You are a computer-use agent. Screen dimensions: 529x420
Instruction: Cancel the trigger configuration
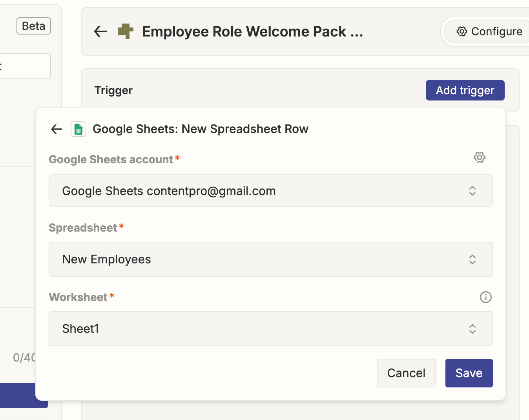point(406,373)
